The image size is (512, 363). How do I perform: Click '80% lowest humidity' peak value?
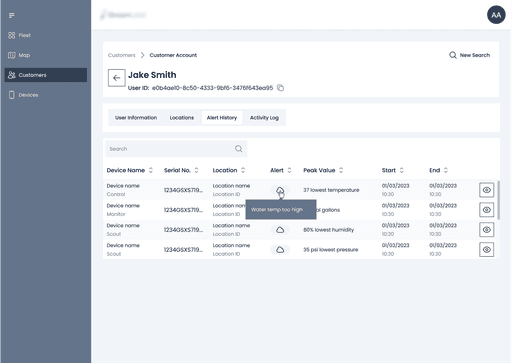328,230
